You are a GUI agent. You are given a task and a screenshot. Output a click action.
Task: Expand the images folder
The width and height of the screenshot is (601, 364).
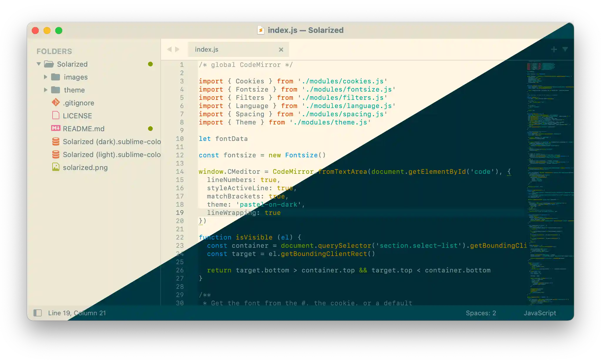pyautogui.click(x=46, y=77)
